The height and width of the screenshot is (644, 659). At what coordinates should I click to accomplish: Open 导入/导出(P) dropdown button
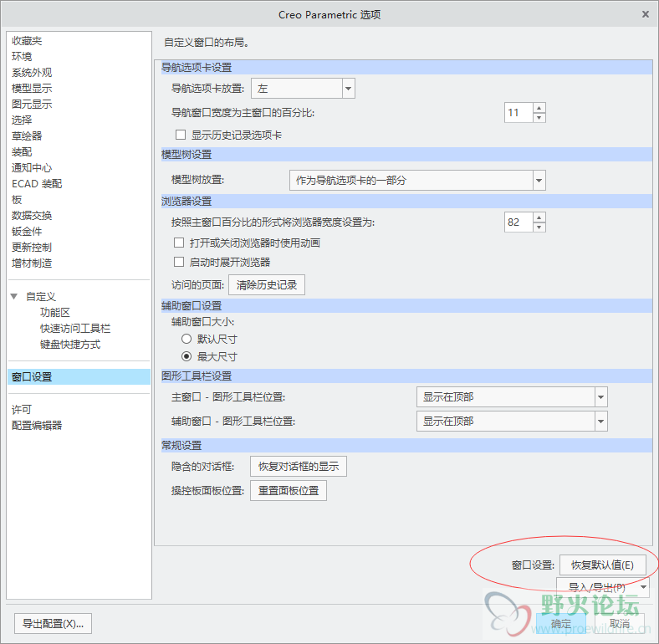[x=603, y=587]
